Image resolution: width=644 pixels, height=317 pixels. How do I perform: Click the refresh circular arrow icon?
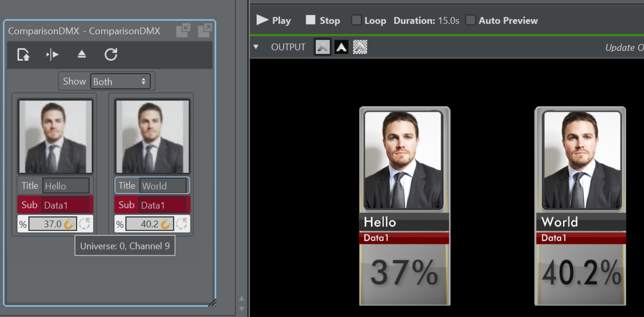point(111,54)
